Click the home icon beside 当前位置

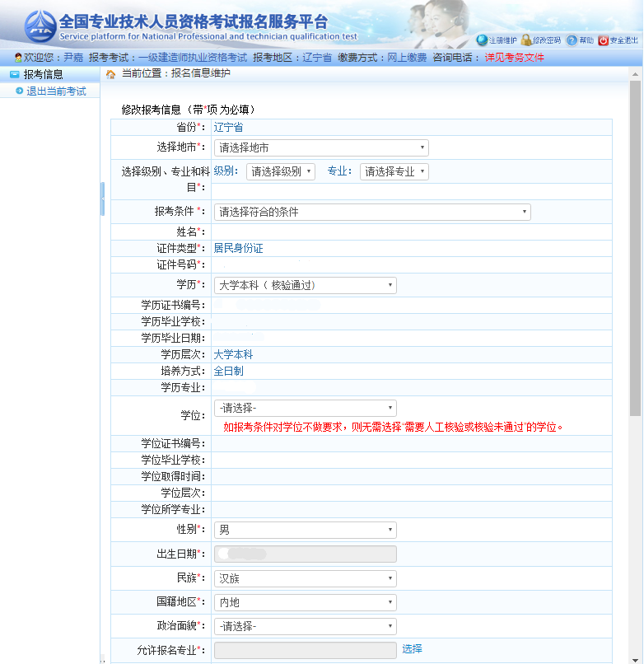click(111, 74)
